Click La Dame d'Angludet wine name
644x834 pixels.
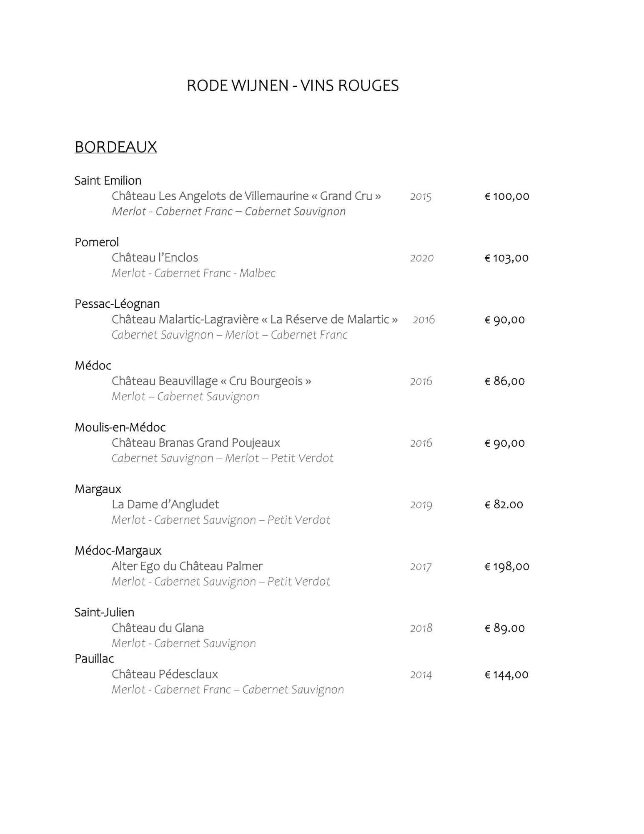point(165,505)
